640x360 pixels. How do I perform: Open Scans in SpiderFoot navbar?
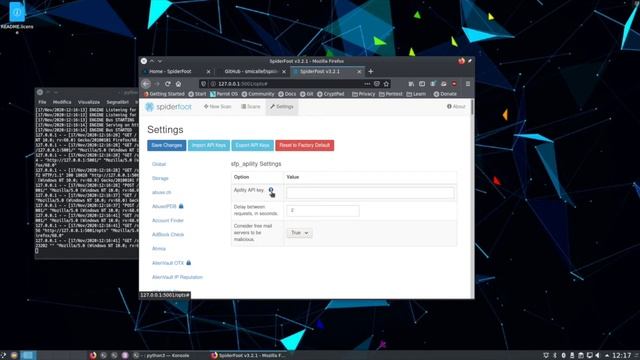point(251,107)
